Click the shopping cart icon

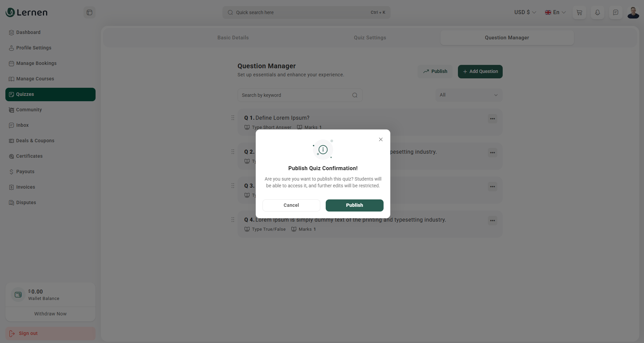579,12
